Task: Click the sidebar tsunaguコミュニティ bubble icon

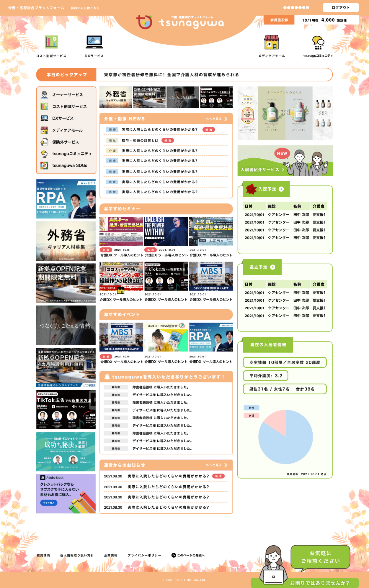Action: 44,154
